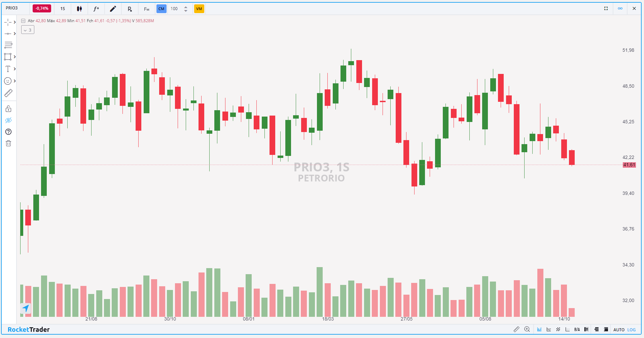
Task: Select the crosshair cursor tool
Action: (x=8, y=22)
